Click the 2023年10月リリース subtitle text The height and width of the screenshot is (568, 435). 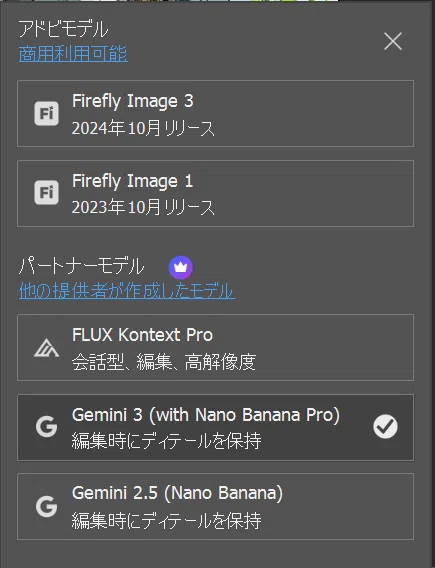tap(143, 208)
